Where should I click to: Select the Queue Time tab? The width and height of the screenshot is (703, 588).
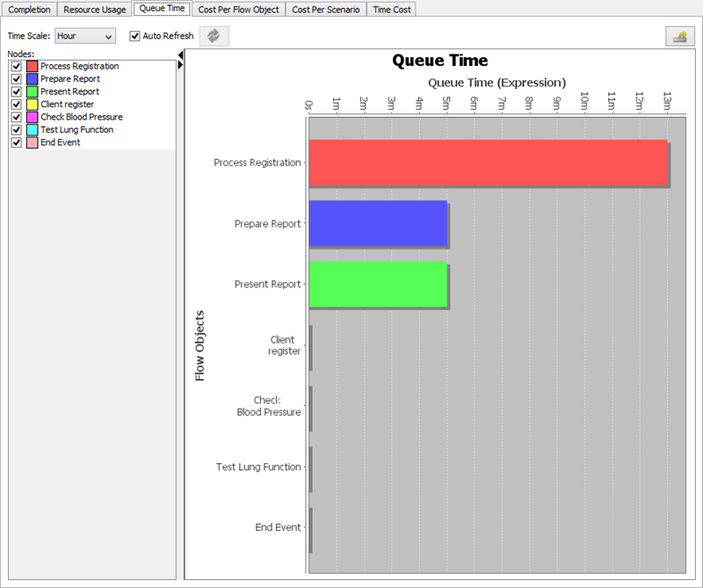pos(162,9)
